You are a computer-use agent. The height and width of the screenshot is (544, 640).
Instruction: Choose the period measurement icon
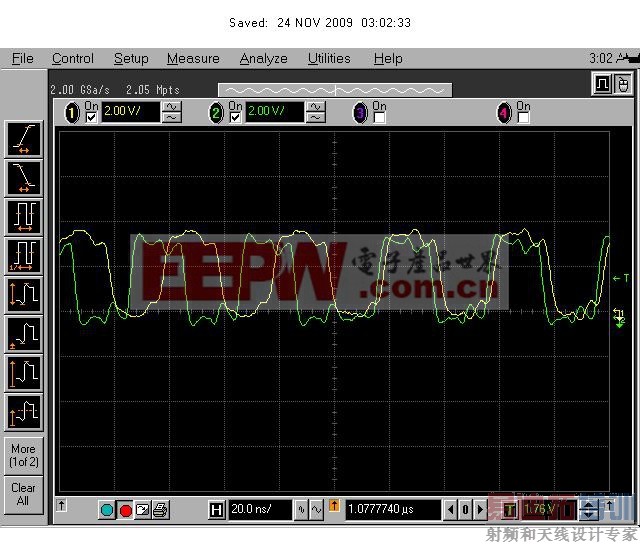(x=24, y=217)
